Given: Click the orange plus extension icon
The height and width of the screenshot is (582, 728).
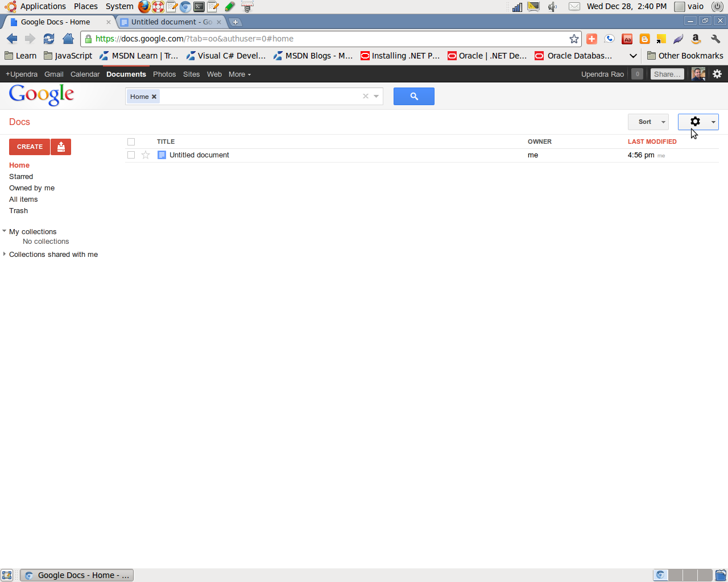Looking at the screenshot, I should tap(591, 39).
